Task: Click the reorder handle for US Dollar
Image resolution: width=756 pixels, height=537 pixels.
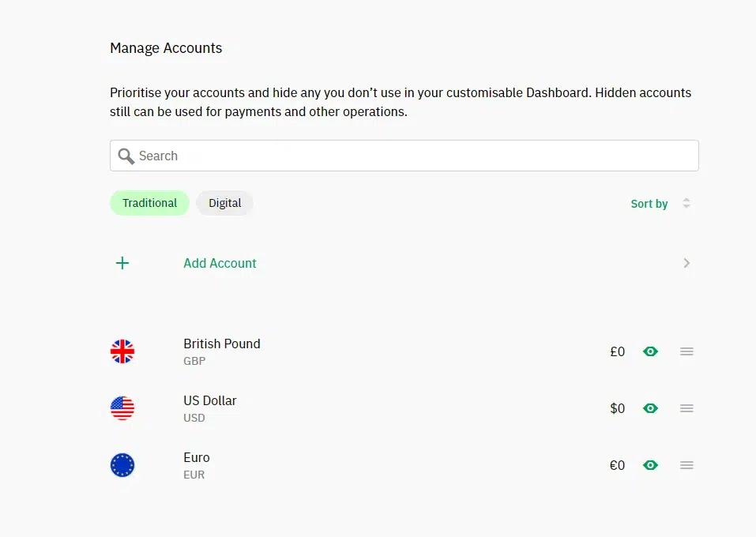Action: 686,408
